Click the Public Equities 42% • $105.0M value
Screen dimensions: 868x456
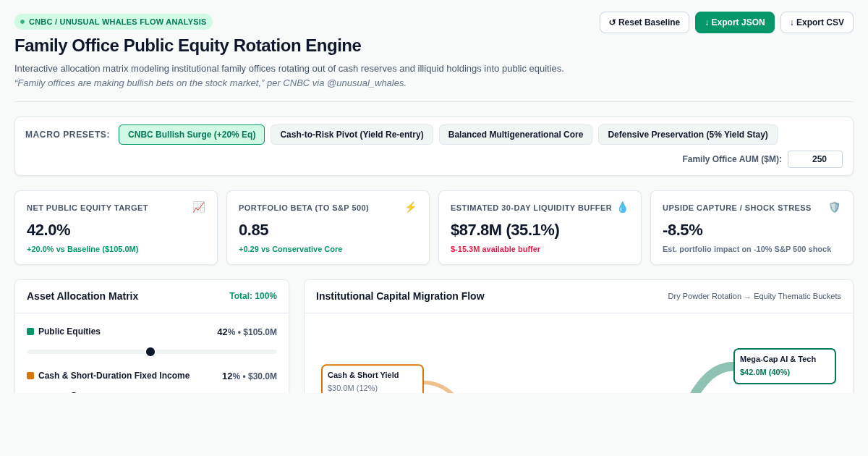tap(247, 332)
